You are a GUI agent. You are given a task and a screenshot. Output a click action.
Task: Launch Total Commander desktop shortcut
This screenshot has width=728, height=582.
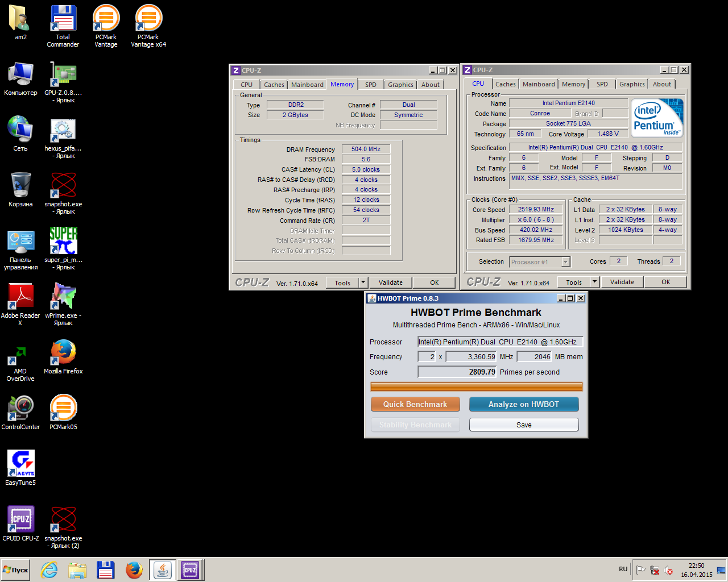(63, 26)
